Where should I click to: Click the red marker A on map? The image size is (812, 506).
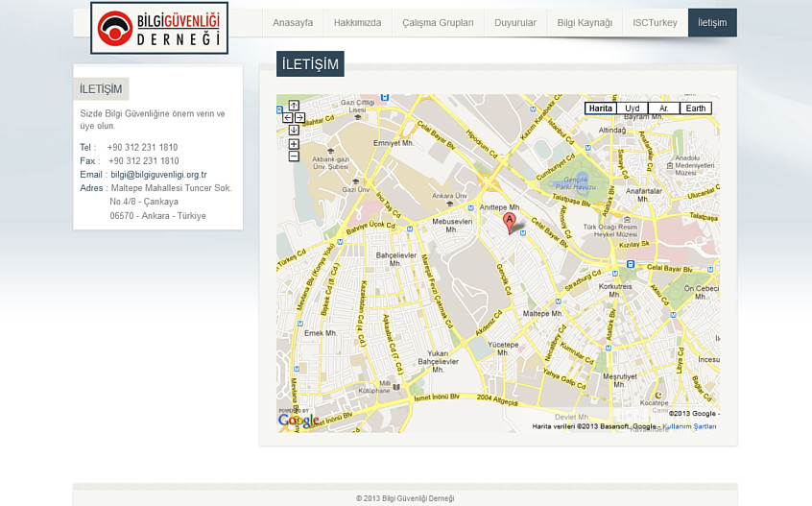(510, 223)
